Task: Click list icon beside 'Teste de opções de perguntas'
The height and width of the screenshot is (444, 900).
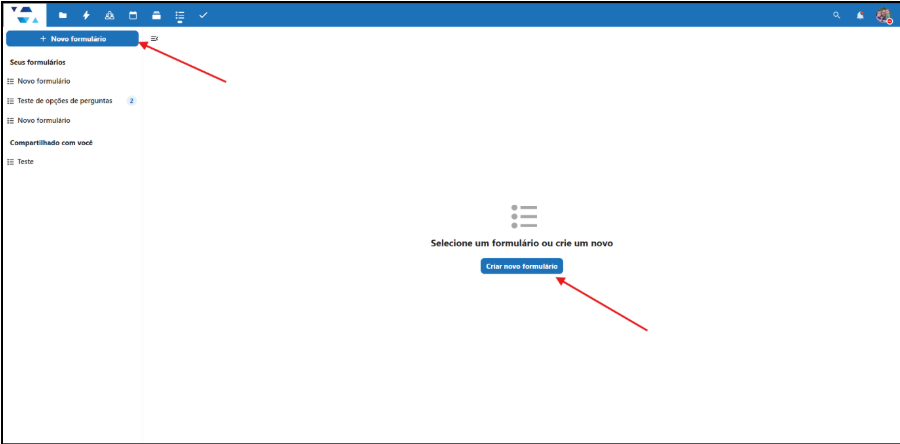Action: tap(10, 101)
